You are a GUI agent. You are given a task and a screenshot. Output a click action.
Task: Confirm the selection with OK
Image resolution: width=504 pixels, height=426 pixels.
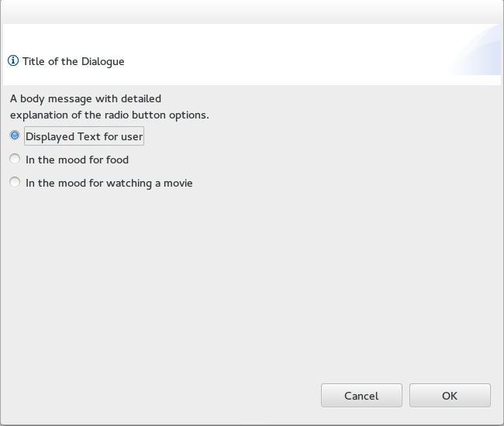pyautogui.click(x=450, y=396)
